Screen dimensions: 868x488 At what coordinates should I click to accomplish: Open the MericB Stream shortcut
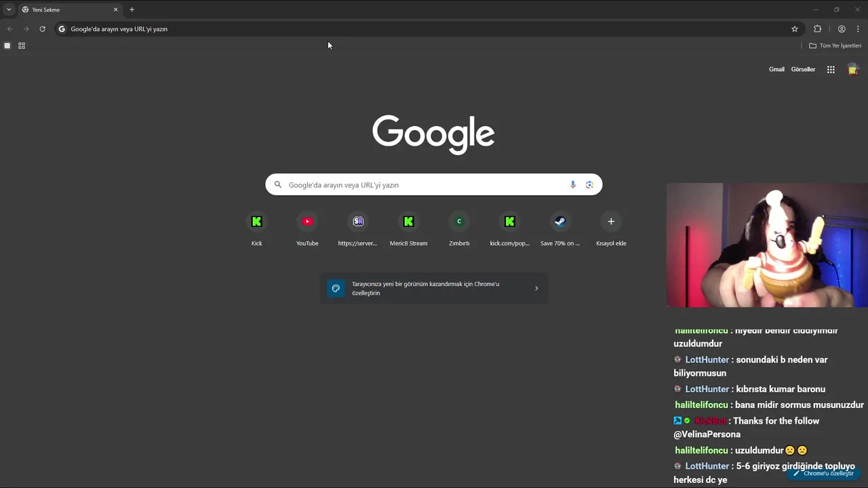(408, 229)
